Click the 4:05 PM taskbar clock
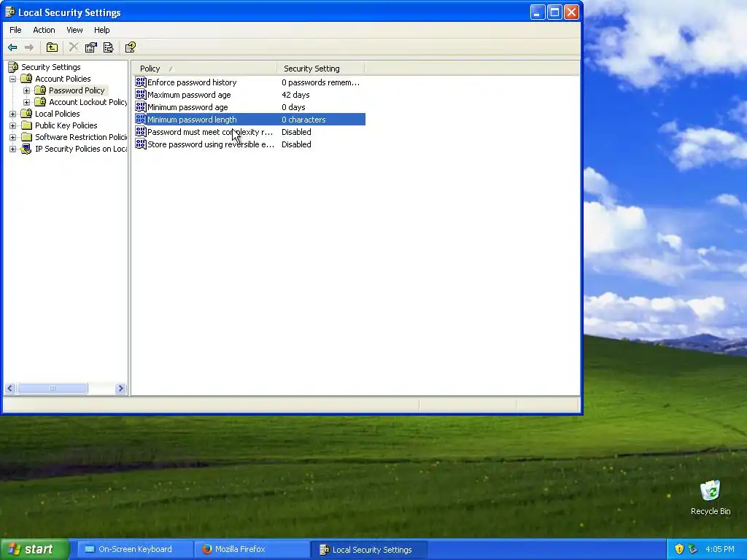 tap(719, 549)
